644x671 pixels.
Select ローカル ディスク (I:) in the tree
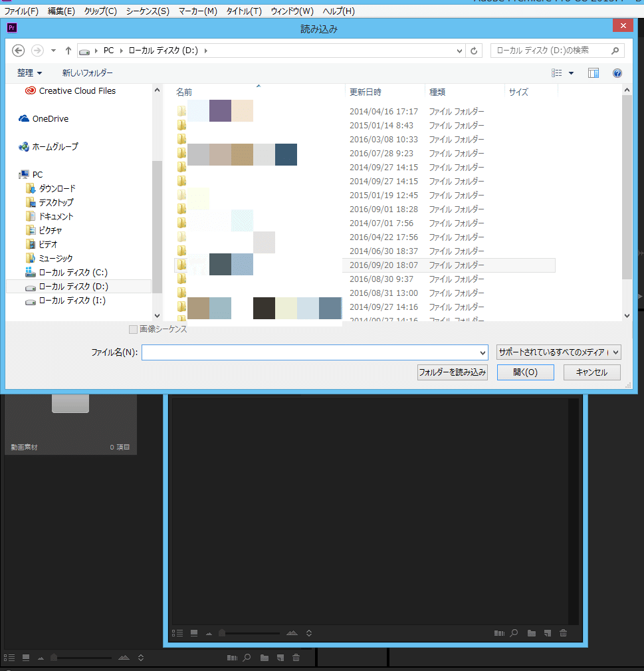pyautogui.click(x=65, y=301)
